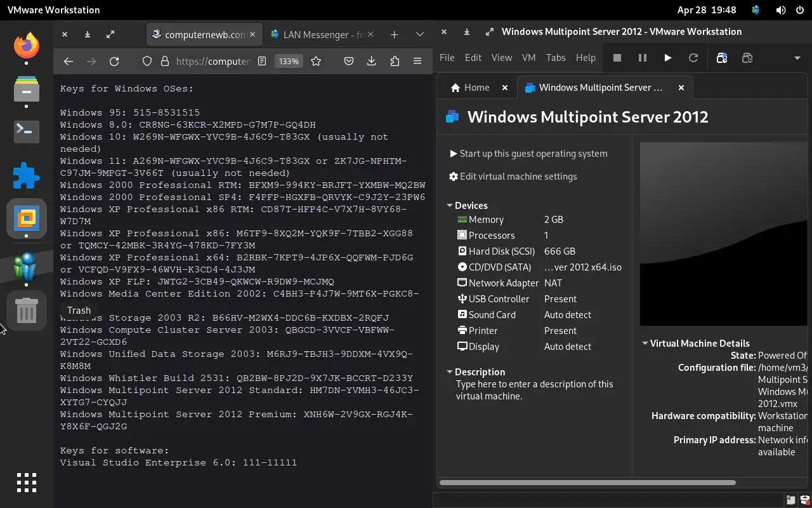Open the Tabs menu in VMware
Viewport: 812px width, 508px height.
[x=556, y=57]
